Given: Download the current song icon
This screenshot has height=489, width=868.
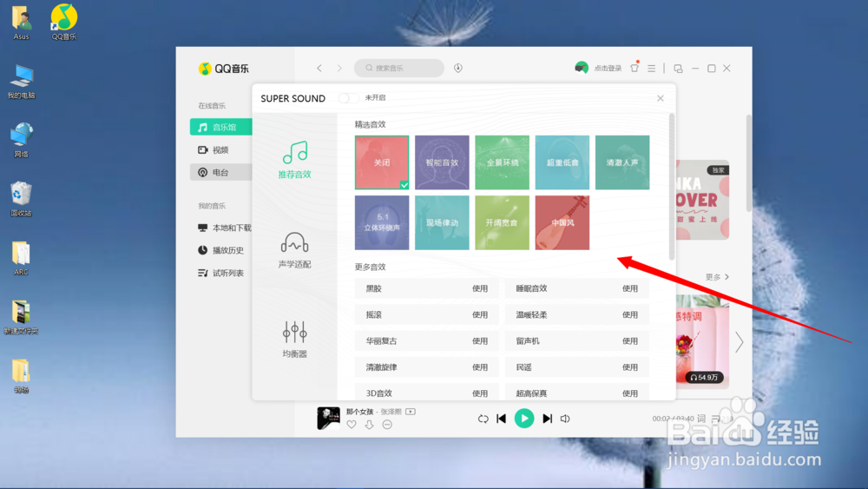Looking at the screenshot, I should 369,425.
